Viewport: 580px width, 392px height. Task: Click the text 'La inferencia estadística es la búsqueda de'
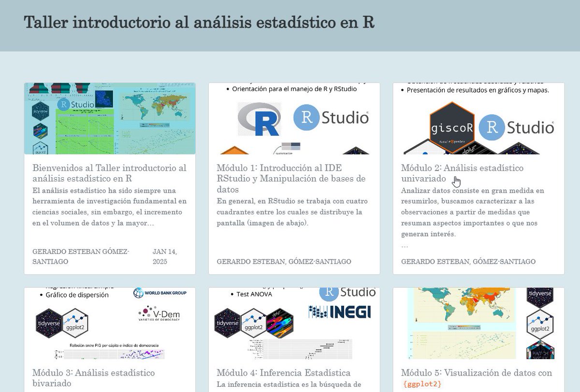(289, 385)
